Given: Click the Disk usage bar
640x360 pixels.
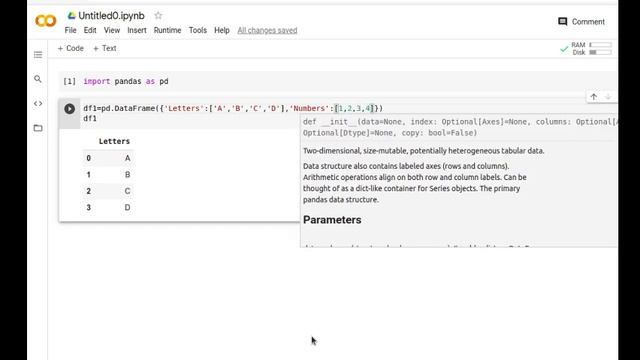Looking at the screenshot, I should [600, 52].
